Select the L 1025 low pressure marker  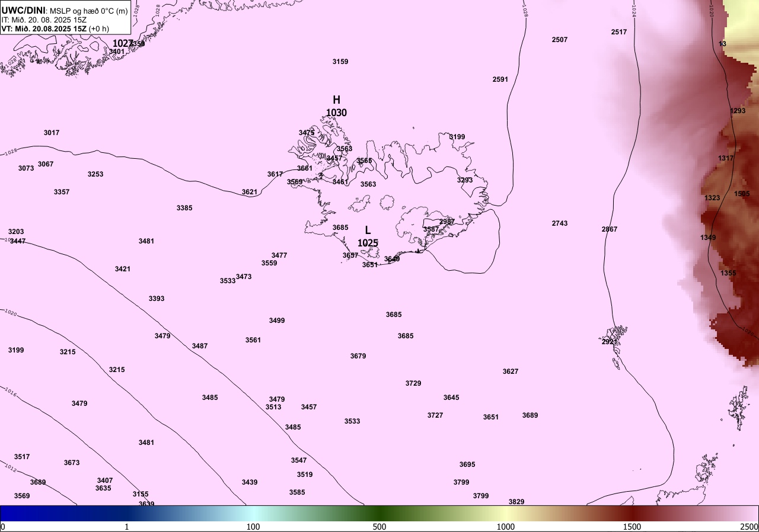pyautogui.click(x=368, y=236)
